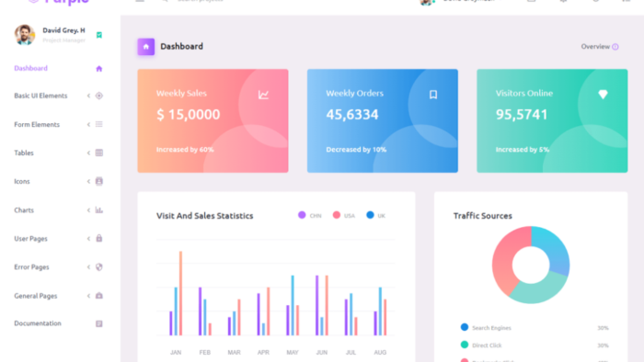Click the Search Engines blue legend dot
The height and width of the screenshot is (362, 644).
(x=465, y=327)
